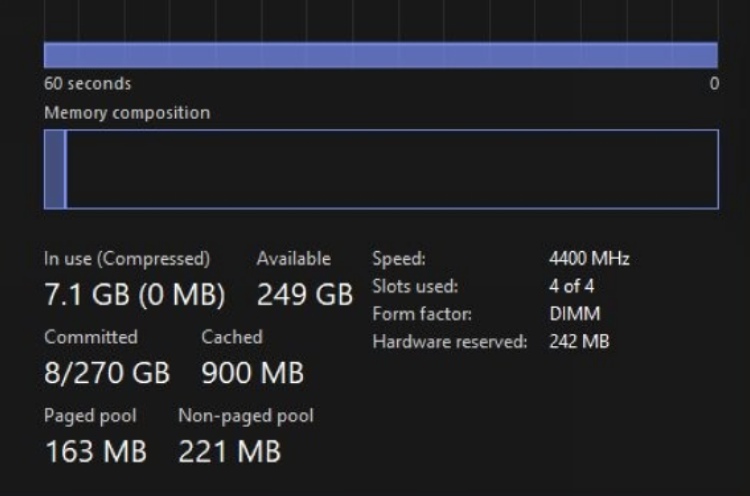Click the "60 seconds" graph label
Image resolution: width=750 pixels, height=496 pixels.
(x=87, y=84)
